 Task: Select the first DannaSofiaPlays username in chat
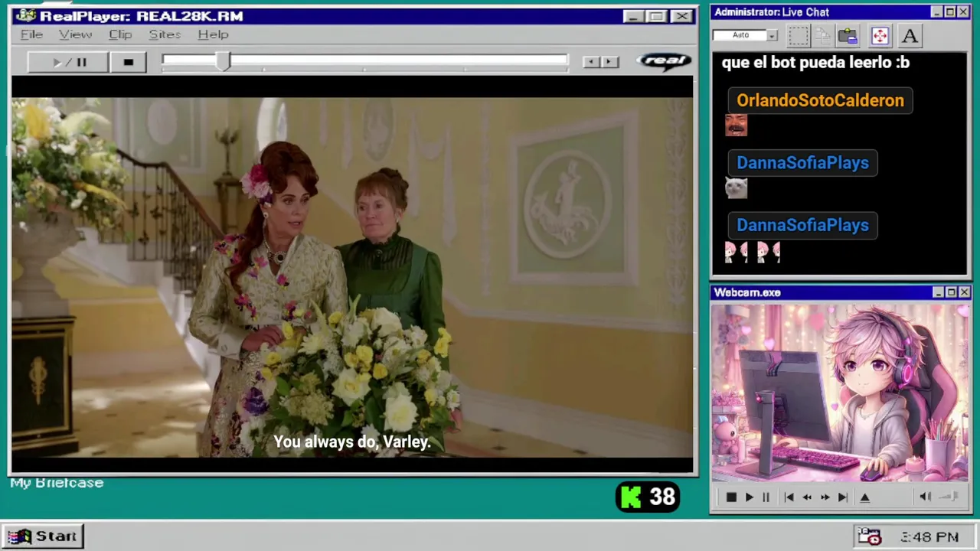pos(802,162)
